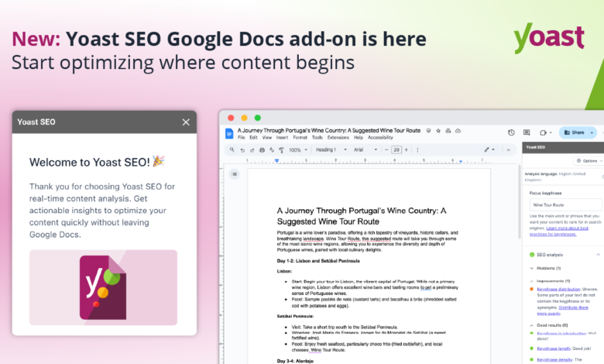Open the Help menu
This screenshot has width=604, height=364.
359,138
